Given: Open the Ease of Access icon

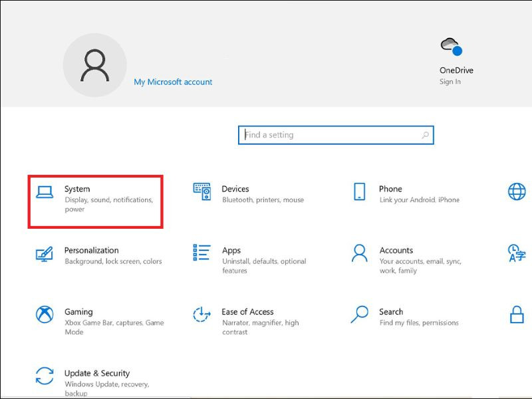Looking at the screenshot, I should pyautogui.click(x=202, y=315).
